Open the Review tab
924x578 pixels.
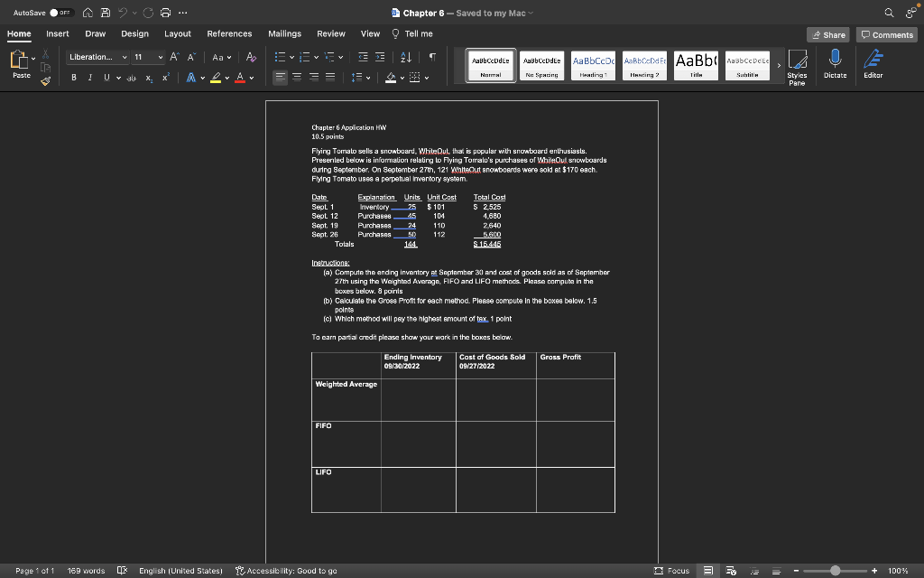[x=331, y=33]
